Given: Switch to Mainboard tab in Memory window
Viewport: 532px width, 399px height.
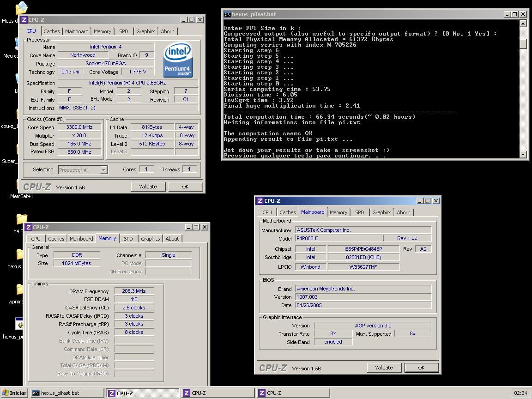Looking at the screenshot, I should 81,238.
